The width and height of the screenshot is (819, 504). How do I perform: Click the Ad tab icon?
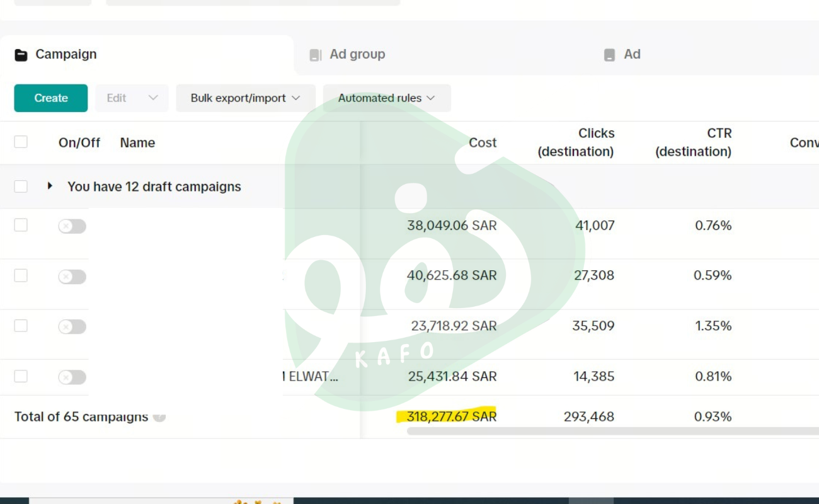(x=609, y=55)
